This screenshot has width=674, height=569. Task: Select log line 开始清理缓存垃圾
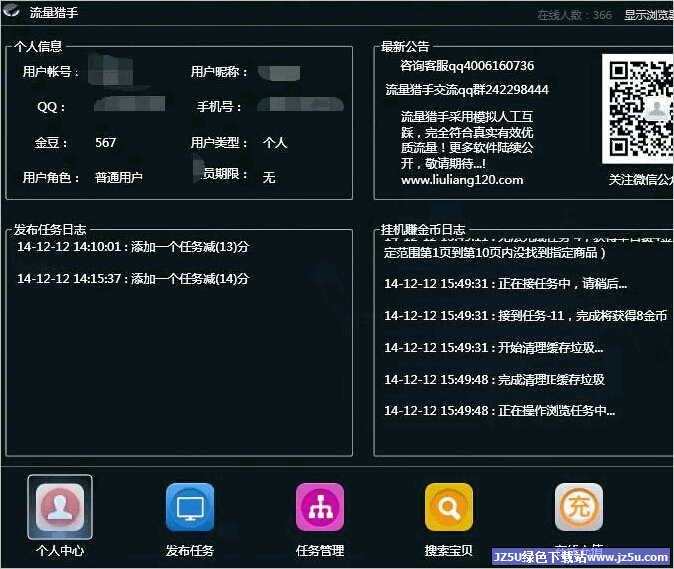pyautogui.click(x=493, y=347)
